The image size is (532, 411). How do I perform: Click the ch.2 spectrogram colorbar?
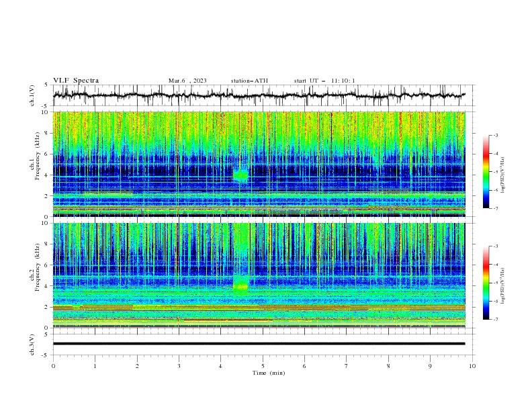pyautogui.click(x=486, y=283)
